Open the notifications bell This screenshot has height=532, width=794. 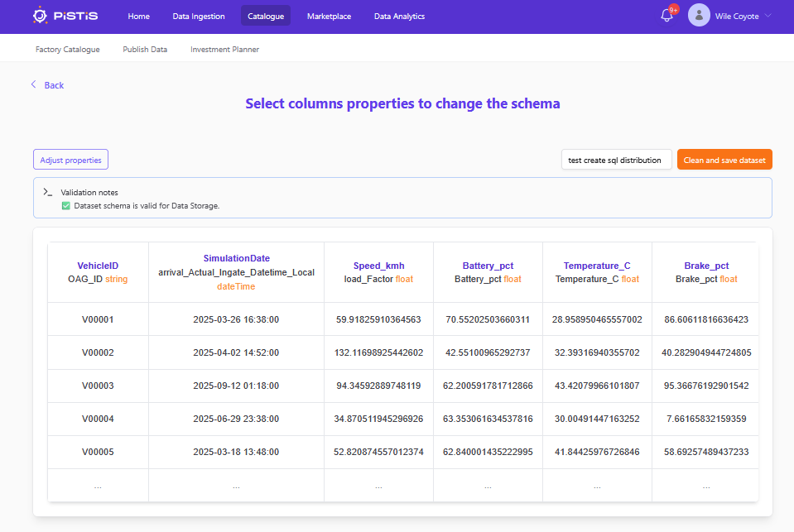666,16
